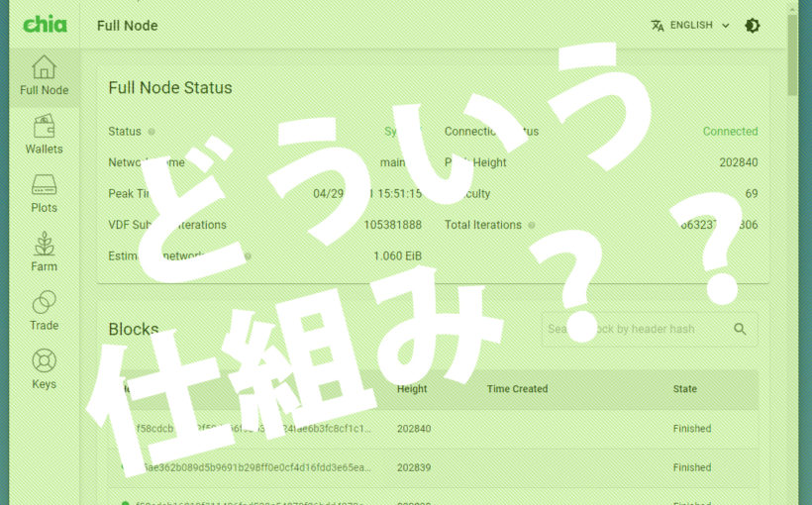Open the Trade section
Viewport: 812px width, 505px height.
pos(44,311)
